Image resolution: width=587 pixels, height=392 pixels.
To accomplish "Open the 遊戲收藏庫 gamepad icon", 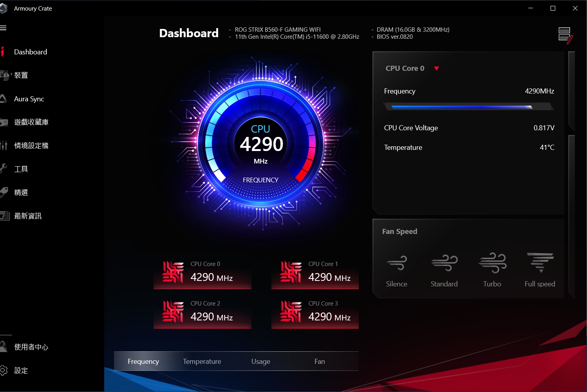I will point(4,122).
